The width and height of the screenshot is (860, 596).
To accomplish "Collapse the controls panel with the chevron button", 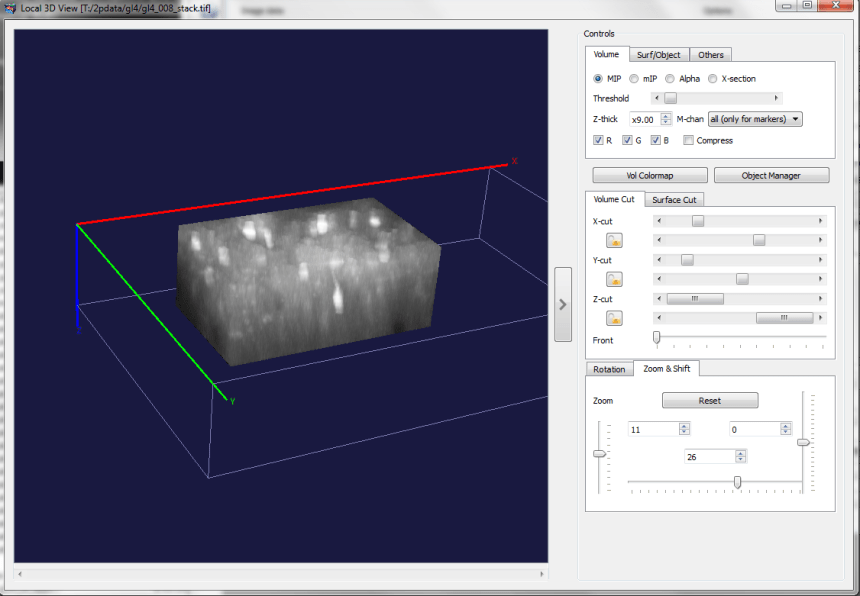I will click(x=563, y=304).
